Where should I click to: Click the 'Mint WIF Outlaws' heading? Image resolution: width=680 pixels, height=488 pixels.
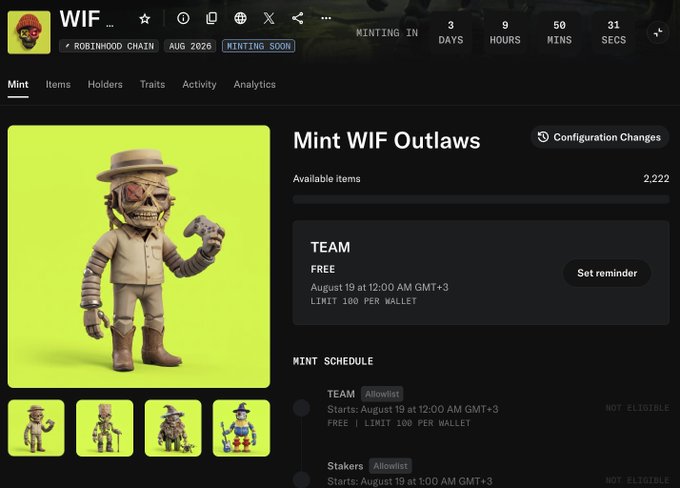coord(386,141)
